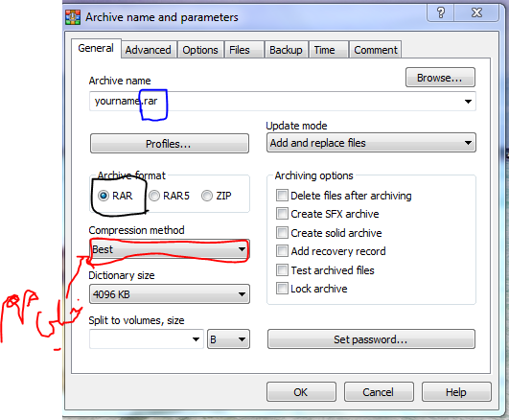Expand the Dictionary size dropdown
509x420 pixels.
pos(170,294)
